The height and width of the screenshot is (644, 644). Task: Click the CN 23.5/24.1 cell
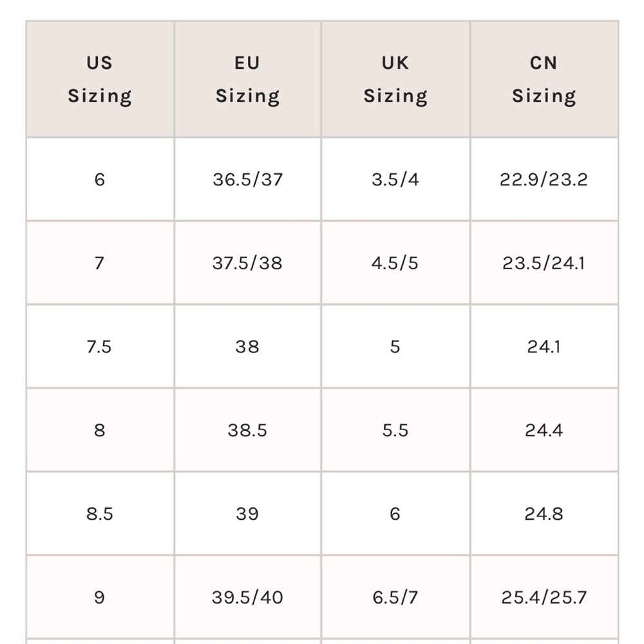pyautogui.click(x=544, y=263)
